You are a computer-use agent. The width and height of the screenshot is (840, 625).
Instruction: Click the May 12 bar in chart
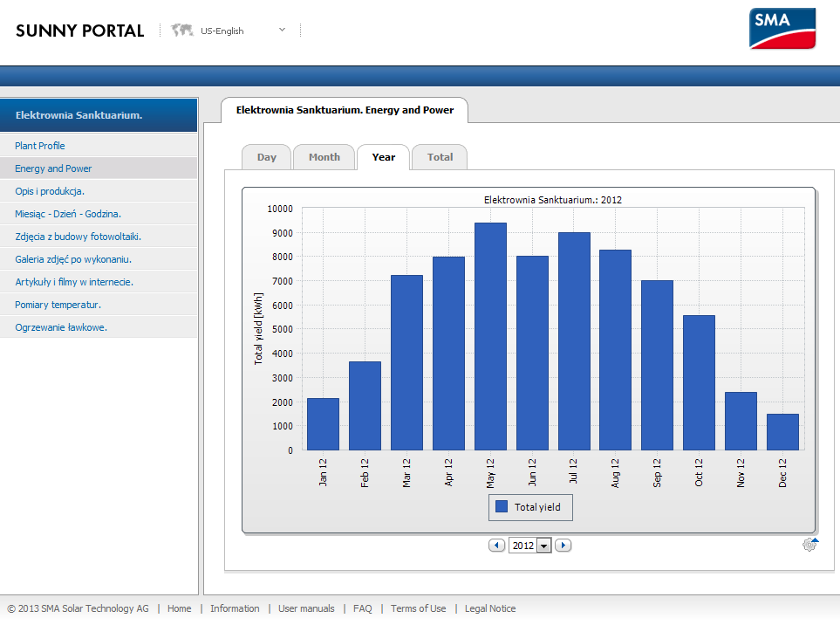coord(490,337)
